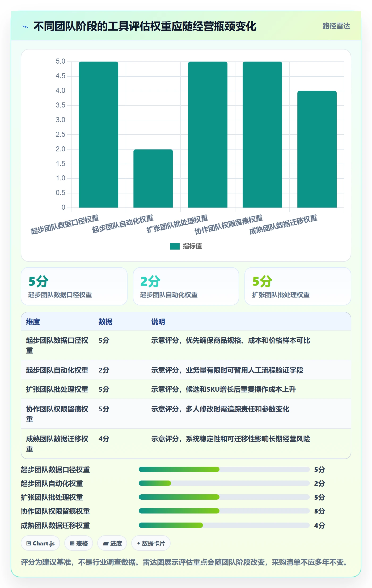Open the 2分 起步团队自动化权重 data card
The height and width of the screenshot is (588, 372).
pos(186,286)
